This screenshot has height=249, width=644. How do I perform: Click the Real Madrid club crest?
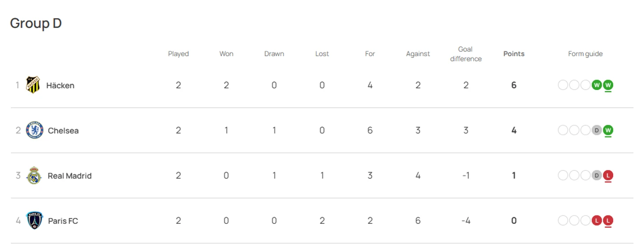coord(34,175)
